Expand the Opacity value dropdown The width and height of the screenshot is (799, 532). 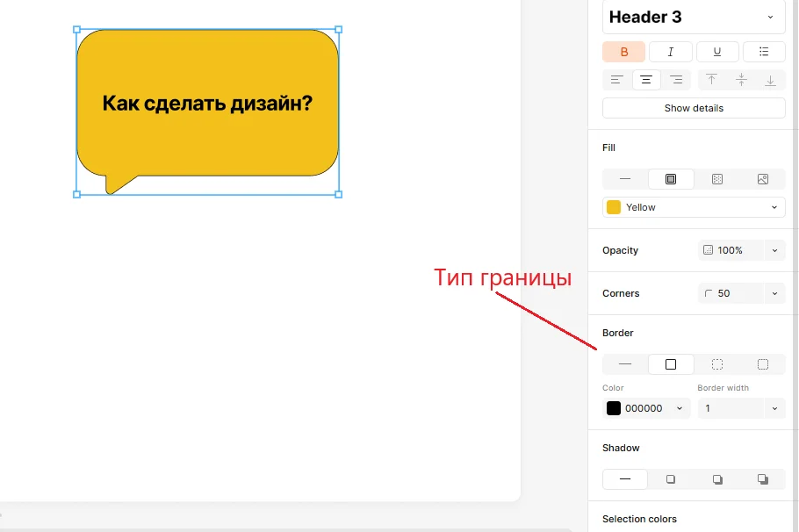click(774, 250)
